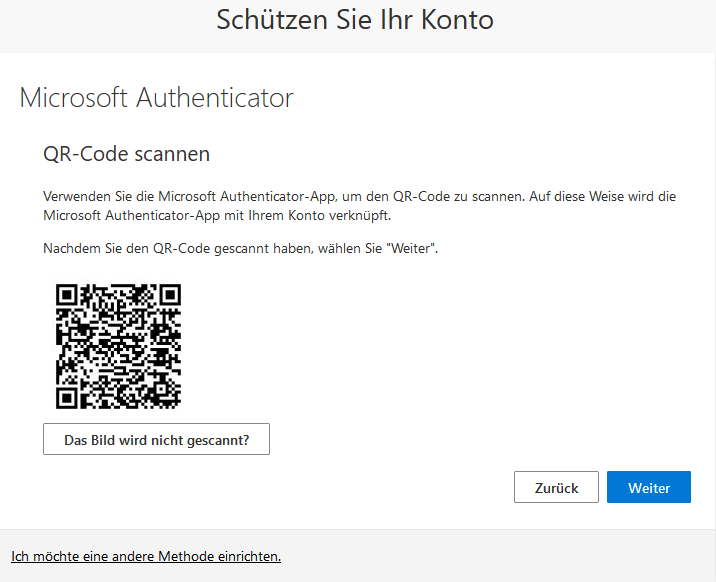Image resolution: width=716 pixels, height=582 pixels.
Task: Go back with the Zurück button
Action: coord(556,487)
